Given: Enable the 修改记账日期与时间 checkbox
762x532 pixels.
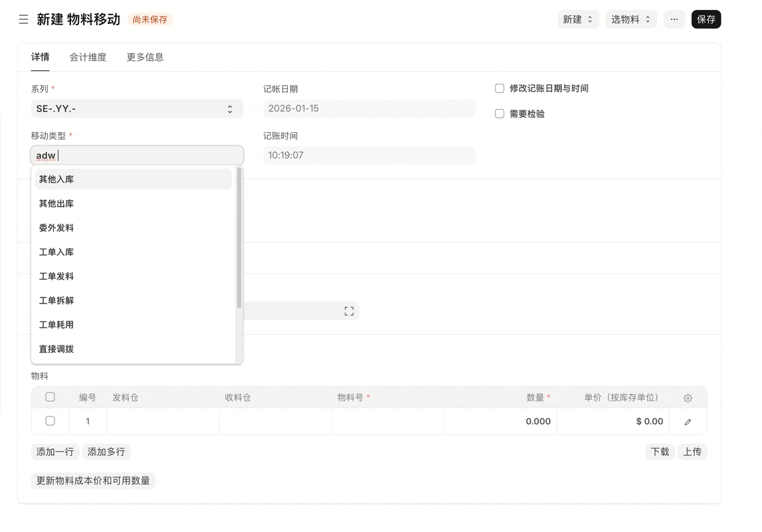Looking at the screenshot, I should 499,88.
